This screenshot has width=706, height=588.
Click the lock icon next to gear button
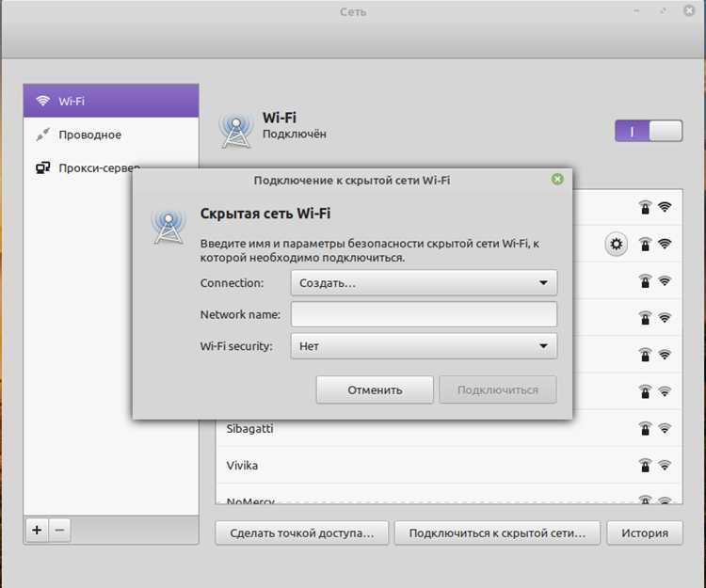click(x=645, y=244)
